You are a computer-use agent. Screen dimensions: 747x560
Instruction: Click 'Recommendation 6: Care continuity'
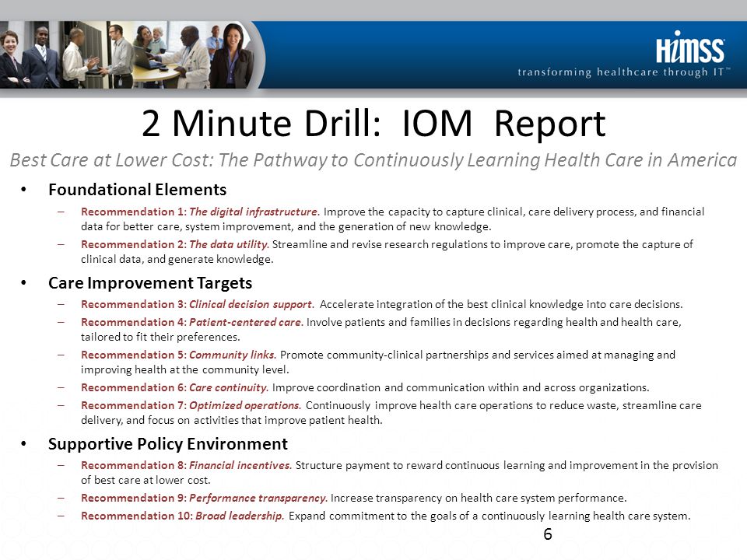[175, 387]
